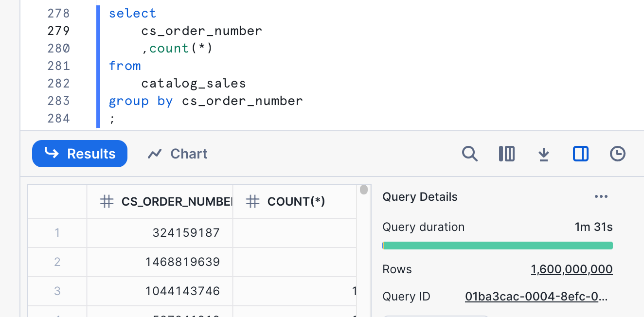Switch to the Chart tab

click(x=178, y=154)
